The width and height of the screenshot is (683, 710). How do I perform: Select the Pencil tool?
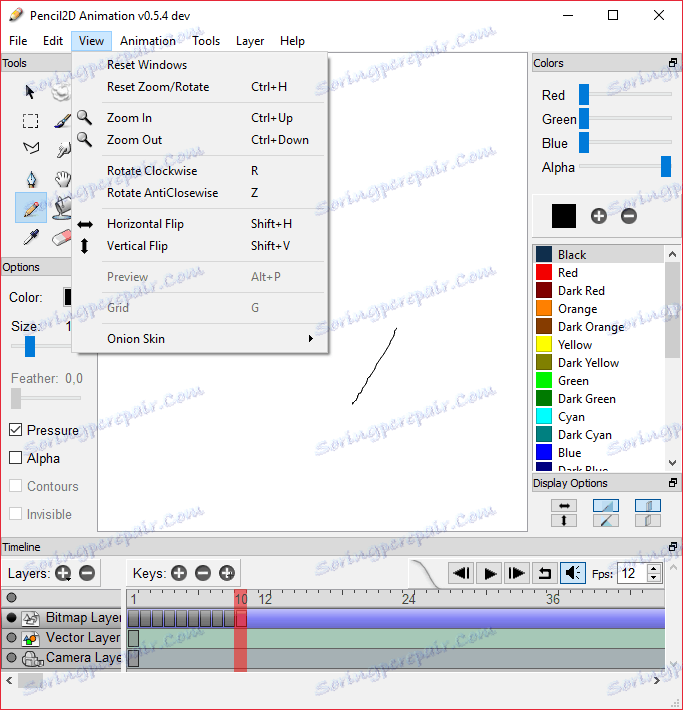click(x=31, y=207)
